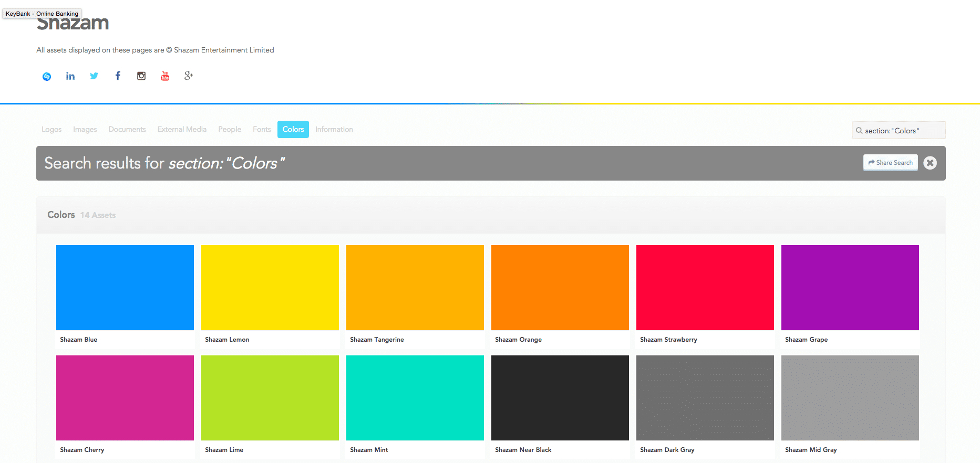Close the search results banner
This screenshot has width=980, height=463.
[930, 163]
